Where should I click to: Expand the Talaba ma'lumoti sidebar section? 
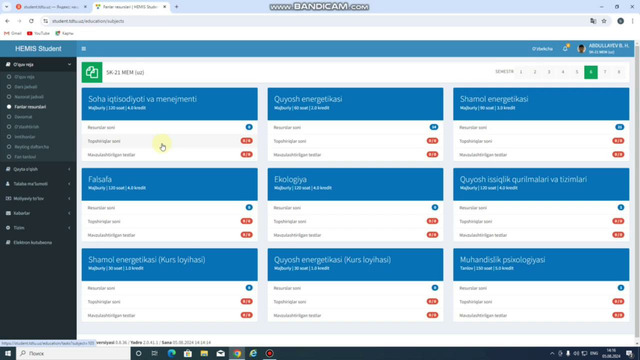[x=38, y=184]
